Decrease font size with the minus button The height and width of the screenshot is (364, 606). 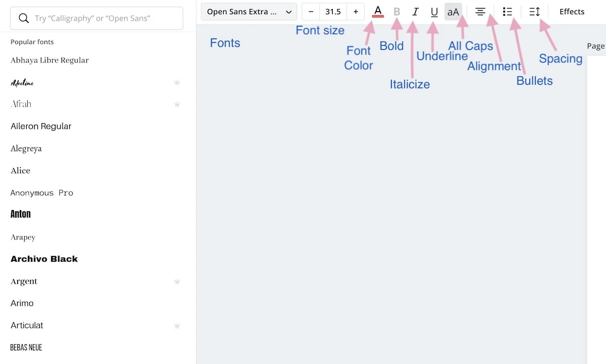pos(311,12)
